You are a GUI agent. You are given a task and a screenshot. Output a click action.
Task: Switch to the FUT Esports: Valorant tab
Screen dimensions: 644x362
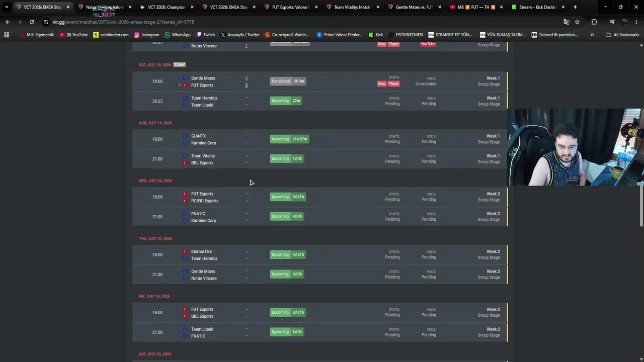[291, 7]
